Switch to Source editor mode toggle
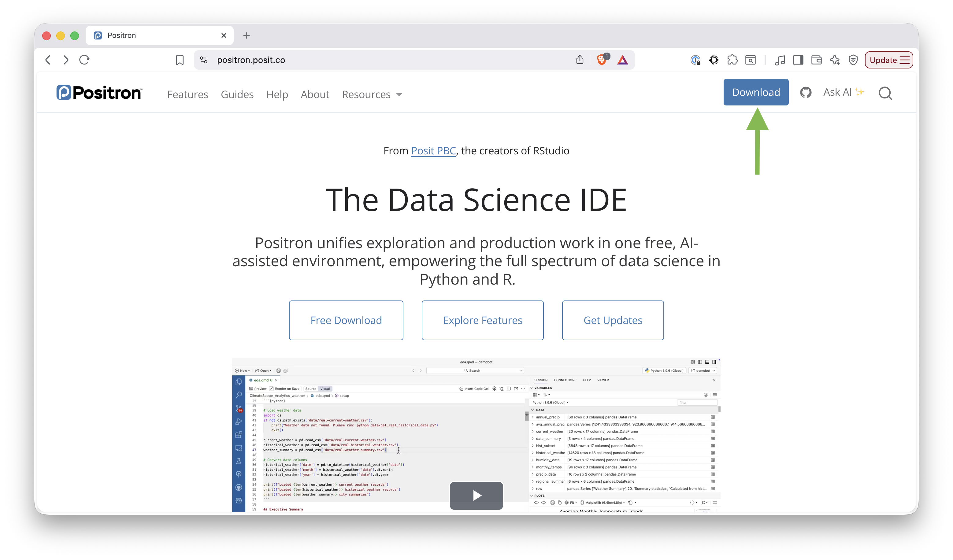Viewport: 953px width, 560px height. point(310,389)
